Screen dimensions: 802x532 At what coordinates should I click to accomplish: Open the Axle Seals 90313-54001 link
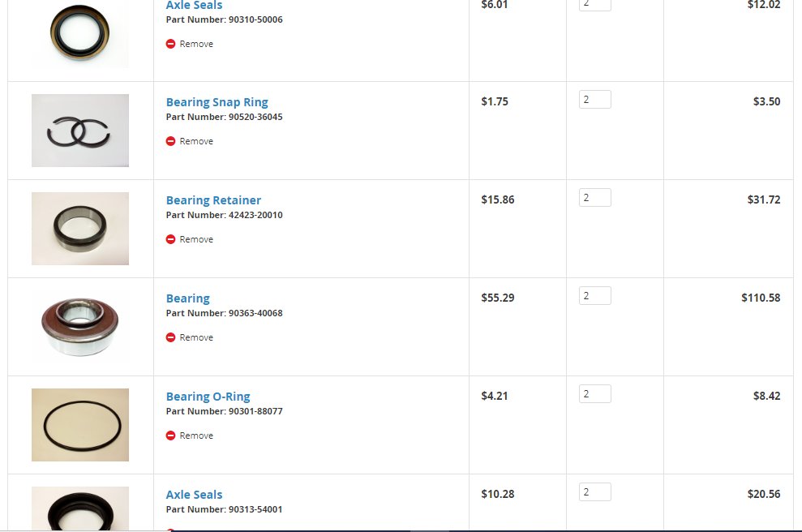194,495
